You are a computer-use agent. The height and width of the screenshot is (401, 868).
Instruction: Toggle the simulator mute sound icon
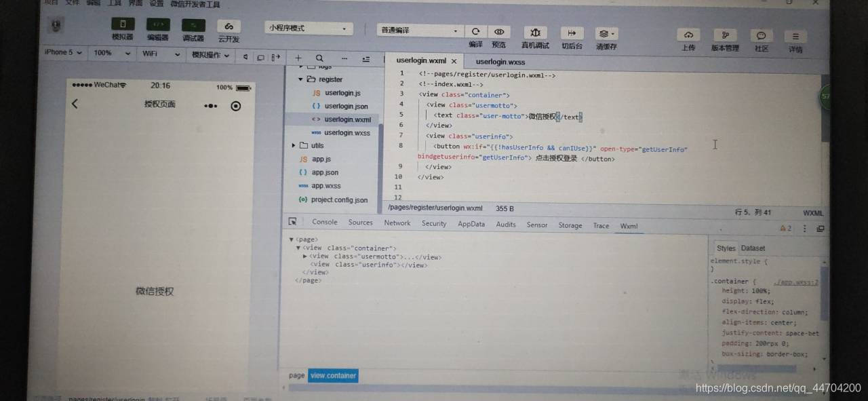tap(245, 57)
